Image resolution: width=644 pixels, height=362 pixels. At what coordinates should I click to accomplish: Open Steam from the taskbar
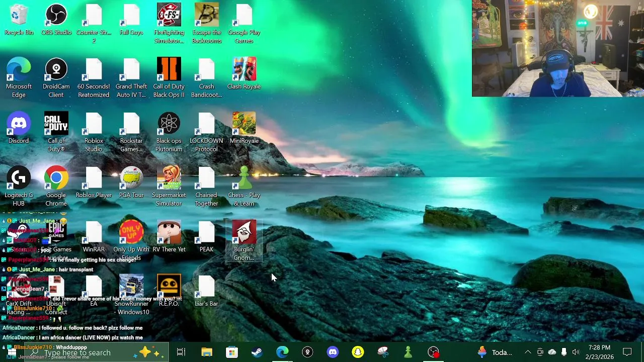[x=257, y=352]
